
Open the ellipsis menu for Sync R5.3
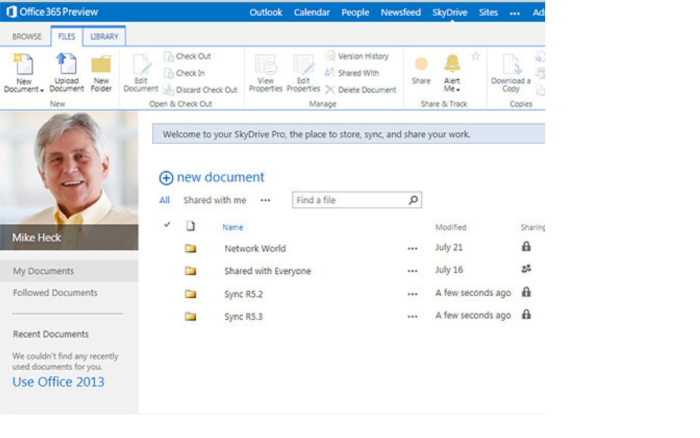[x=412, y=317]
